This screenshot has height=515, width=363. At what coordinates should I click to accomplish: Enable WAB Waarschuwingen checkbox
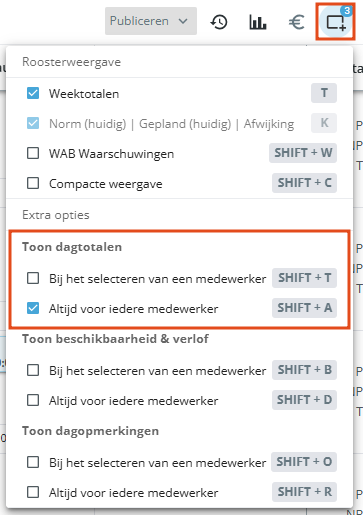point(33,153)
